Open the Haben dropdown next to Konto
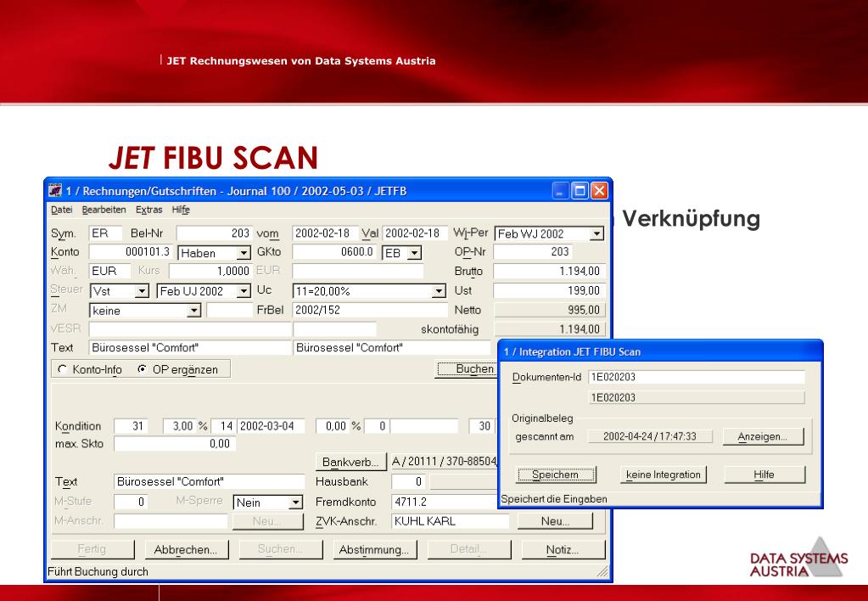Image resolution: width=868 pixels, height=601 pixels. 243,253
